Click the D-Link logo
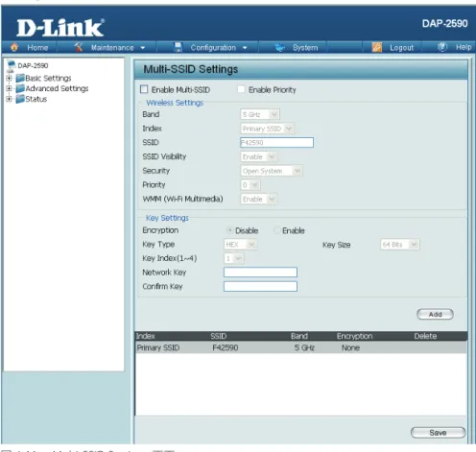476x452 pixels. point(60,28)
